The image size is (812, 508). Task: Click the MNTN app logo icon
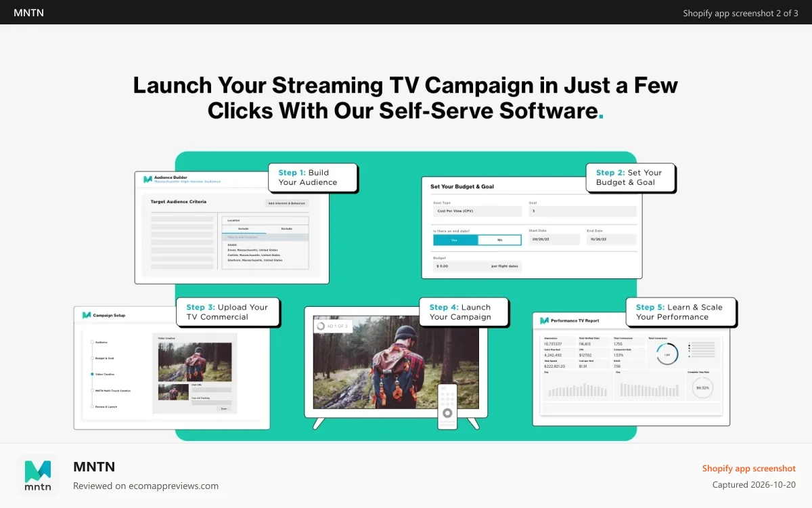pyautogui.click(x=38, y=475)
